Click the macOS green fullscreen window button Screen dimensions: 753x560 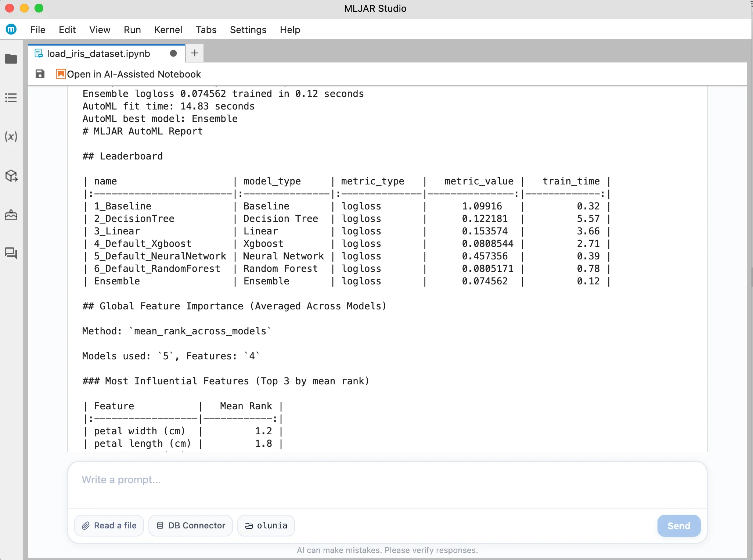[39, 8]
